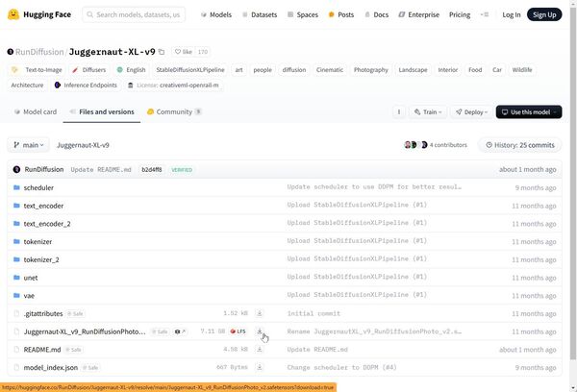Open Datasets in the top navigation
Image resolution: width=577 pixels, height=392 pixels.
260,14
